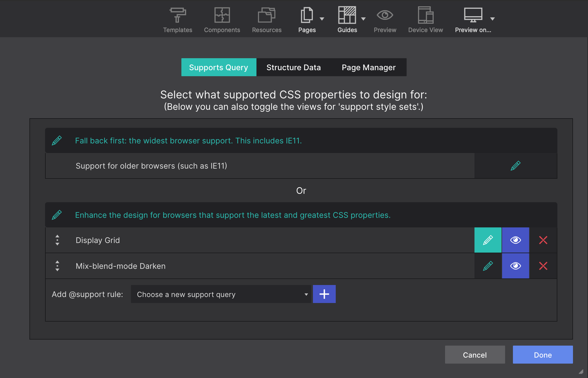Screen dimensions: 588x378
Task: Click the Enhance the design for browsers text
Action: point(233,215)
